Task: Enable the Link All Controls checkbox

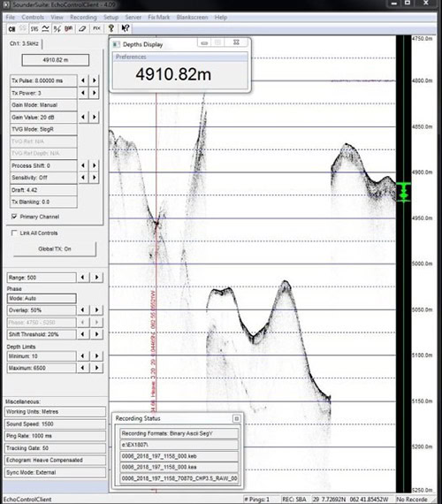Action: pos(14,233)
